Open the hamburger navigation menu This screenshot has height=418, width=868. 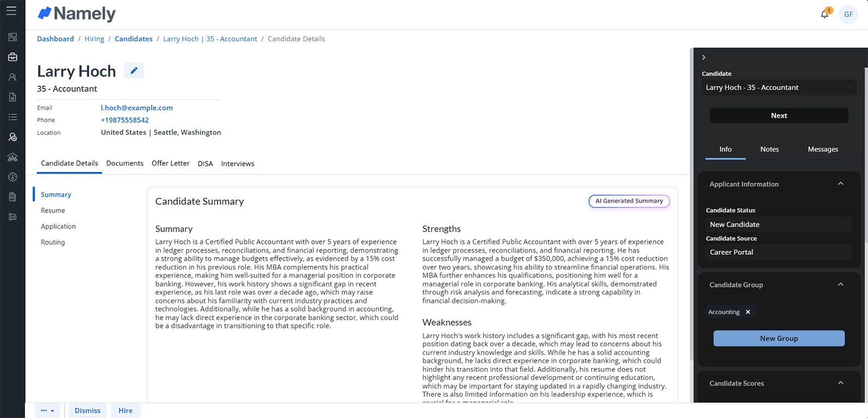11,11
